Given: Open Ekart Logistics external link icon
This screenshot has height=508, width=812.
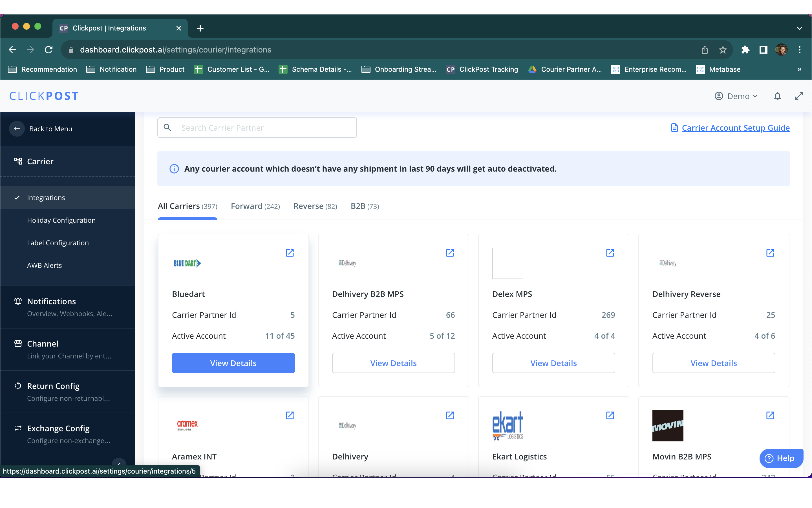Looking at the screenshot, I should [610, 415].
